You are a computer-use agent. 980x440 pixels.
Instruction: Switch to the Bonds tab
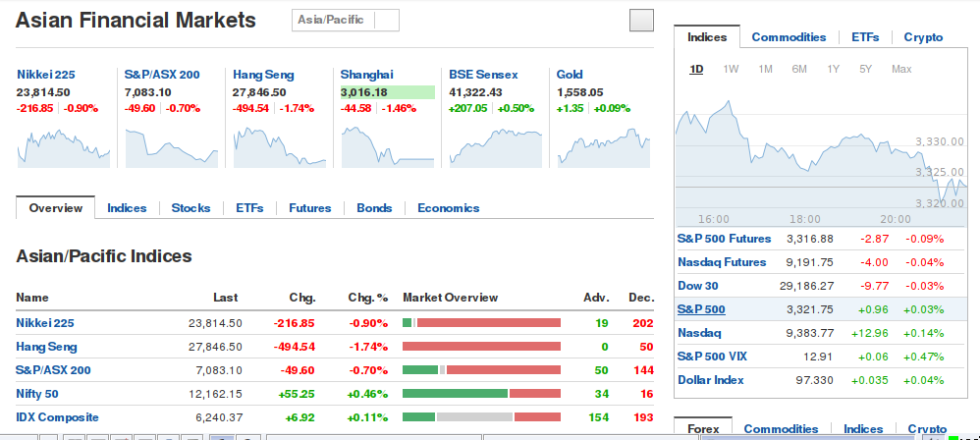pyautogui.click(x=374, y=208)
